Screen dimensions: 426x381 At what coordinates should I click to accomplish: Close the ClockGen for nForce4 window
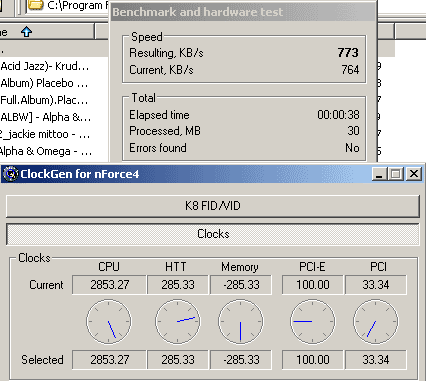414,174
